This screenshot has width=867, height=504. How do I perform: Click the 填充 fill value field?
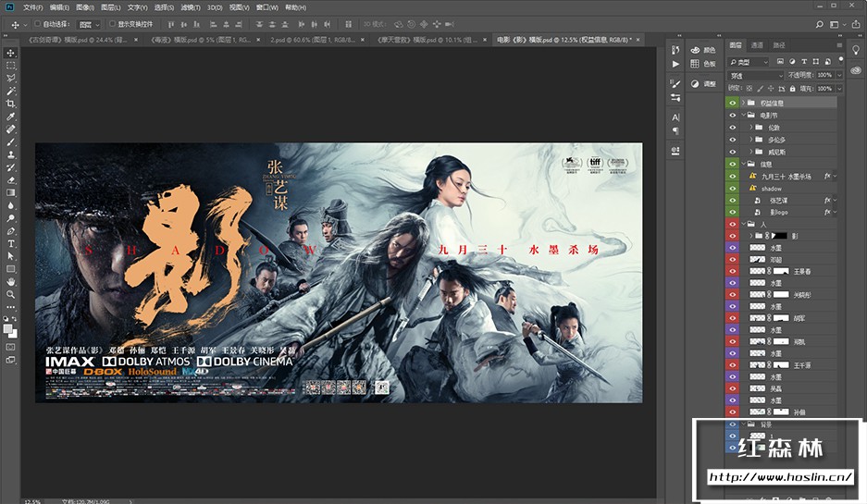(824, 89)
